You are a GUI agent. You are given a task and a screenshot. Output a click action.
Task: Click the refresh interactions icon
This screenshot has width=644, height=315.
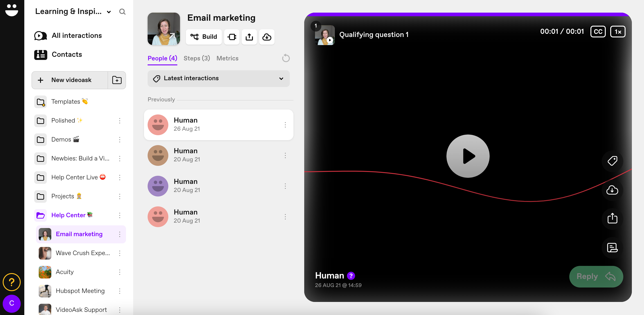click(x=286, y=58)
